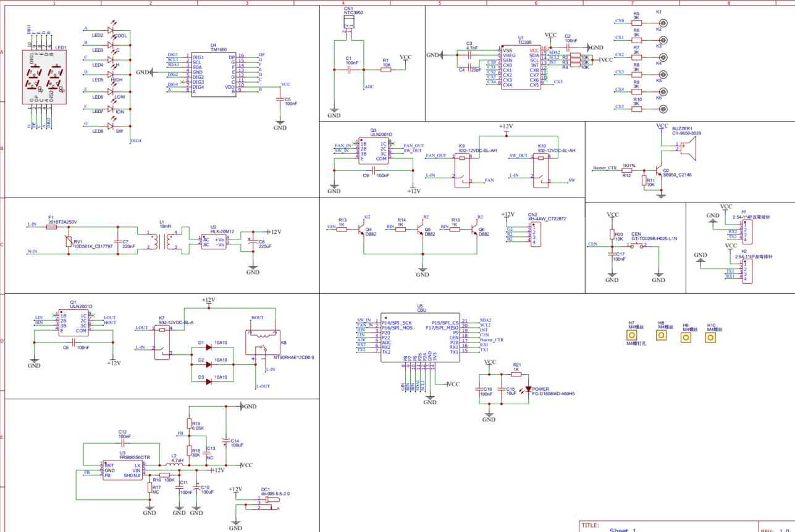Click the Buzzer_CTR net label beside R12
The height and width of the screenshot is (532, 795).
point(605,168)
